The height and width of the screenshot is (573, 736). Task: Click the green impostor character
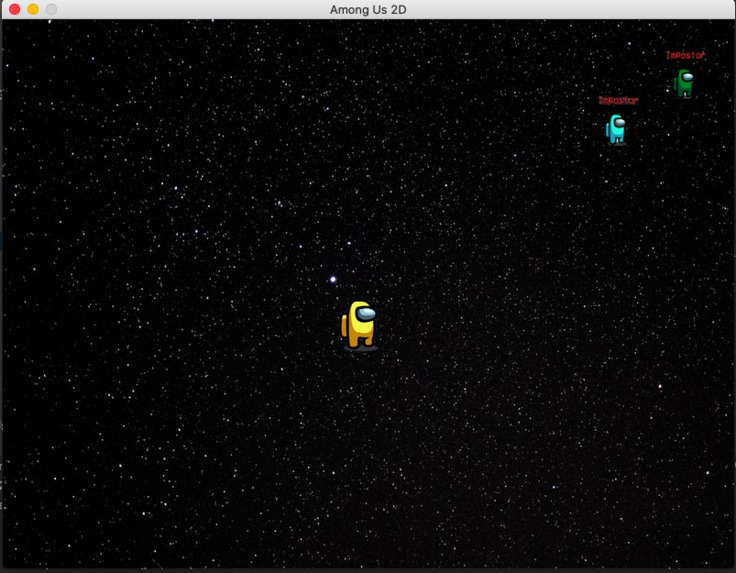(684, 83)
